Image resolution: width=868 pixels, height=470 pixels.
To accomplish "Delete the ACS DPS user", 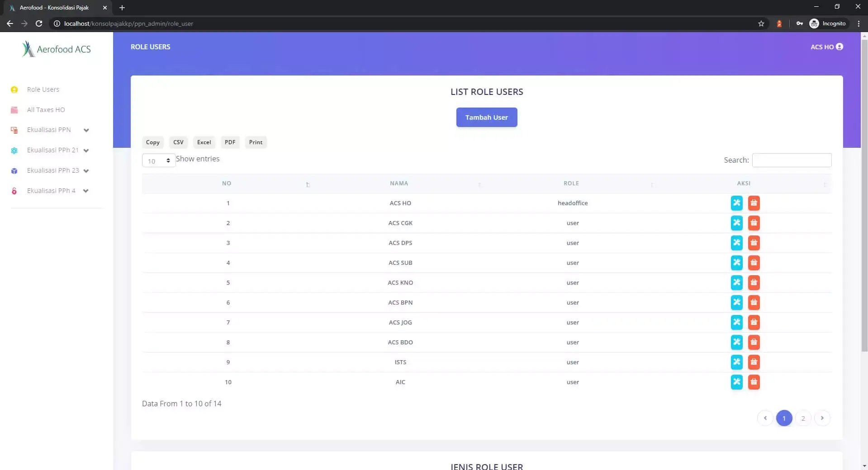I will (x=754, y=243).
